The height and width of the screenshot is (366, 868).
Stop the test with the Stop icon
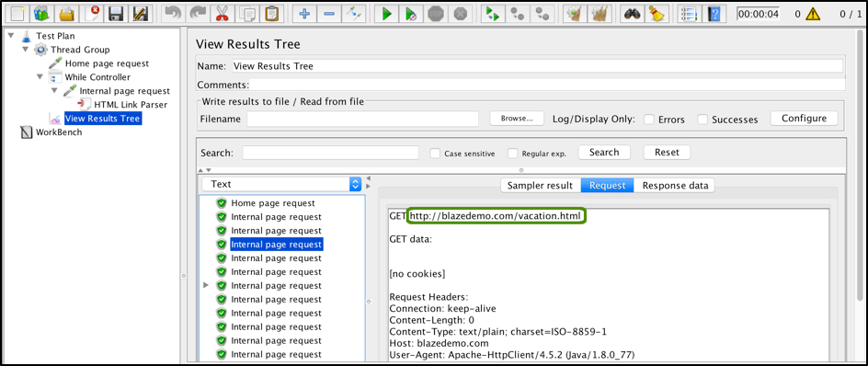[436, 13]
